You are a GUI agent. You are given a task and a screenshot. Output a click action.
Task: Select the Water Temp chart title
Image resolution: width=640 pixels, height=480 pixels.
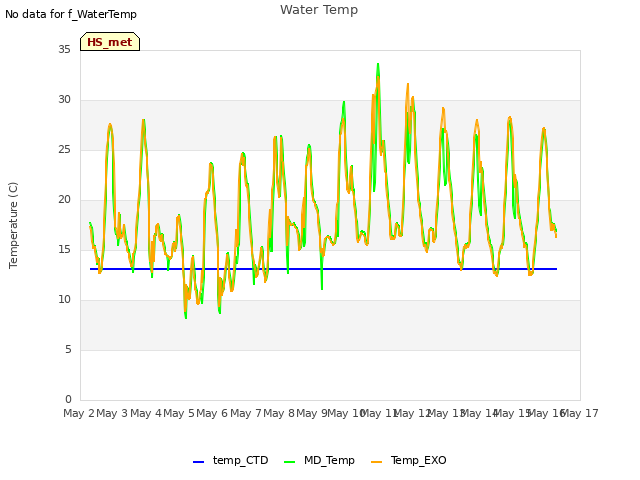coord(319,10)
